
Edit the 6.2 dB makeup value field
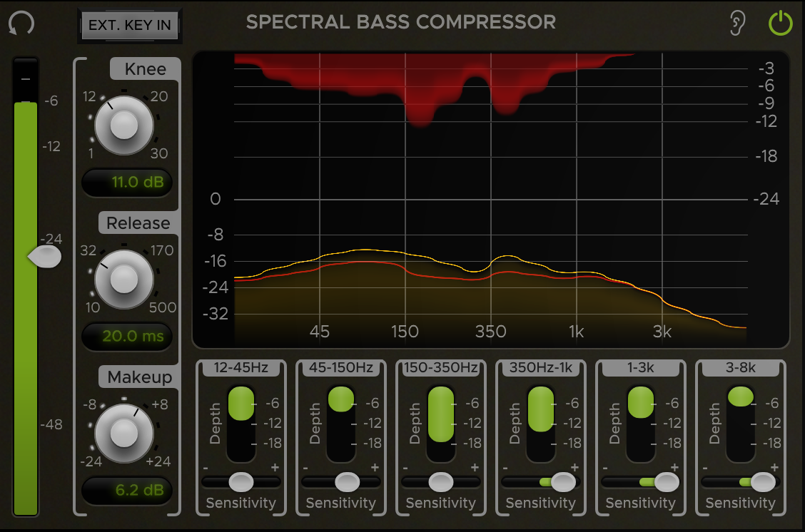[127, 490]
